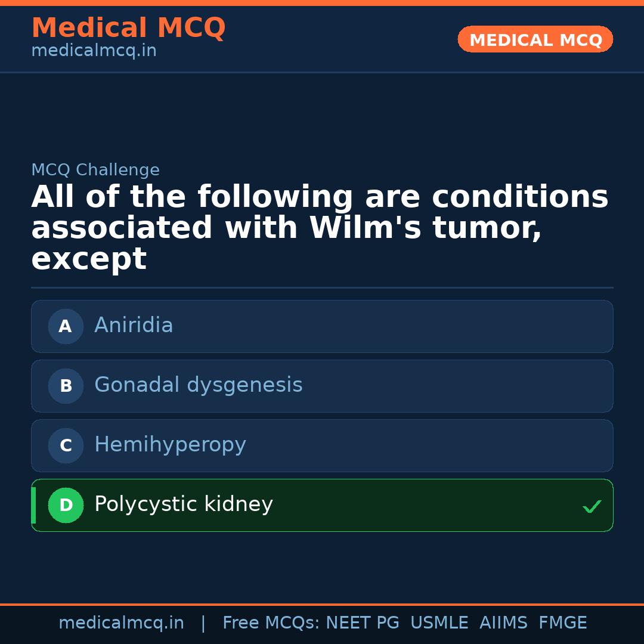Expand the MCQ Challenge section
The image size is (644, 644).
[x=95, y=170]
